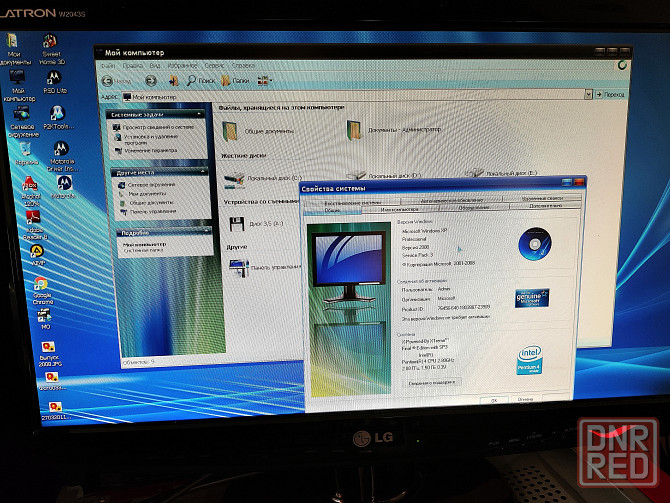Open Поиск search in the Explorer toolbar
Image resolution: width=670 pixels, height=503 pixels.
tap(200, 80)
